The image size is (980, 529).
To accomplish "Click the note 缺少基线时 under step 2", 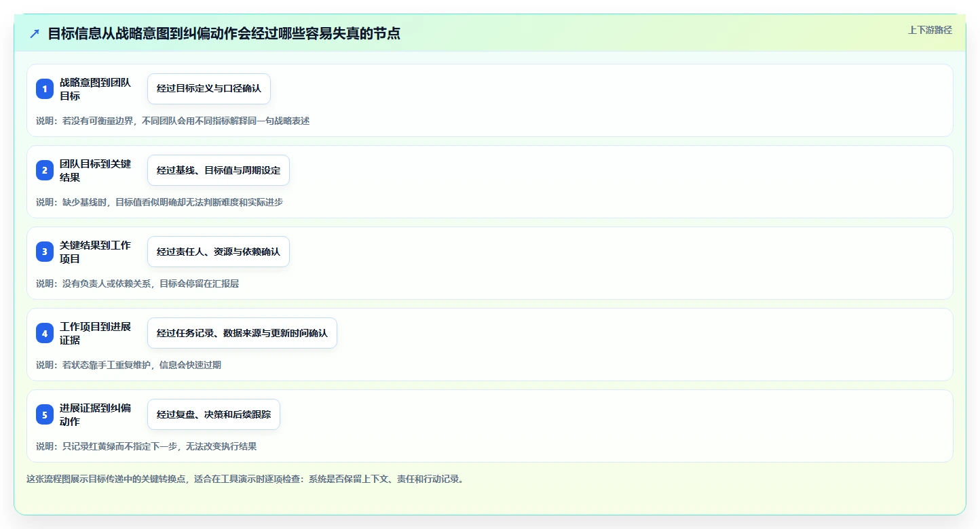I will pos(159,202).
